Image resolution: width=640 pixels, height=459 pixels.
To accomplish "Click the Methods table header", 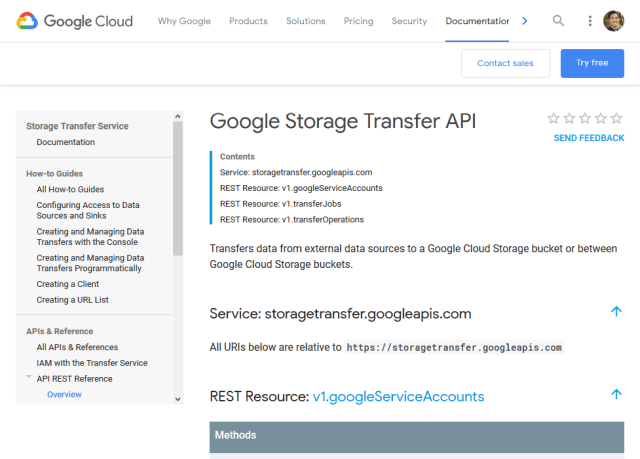I will (417, 437).
